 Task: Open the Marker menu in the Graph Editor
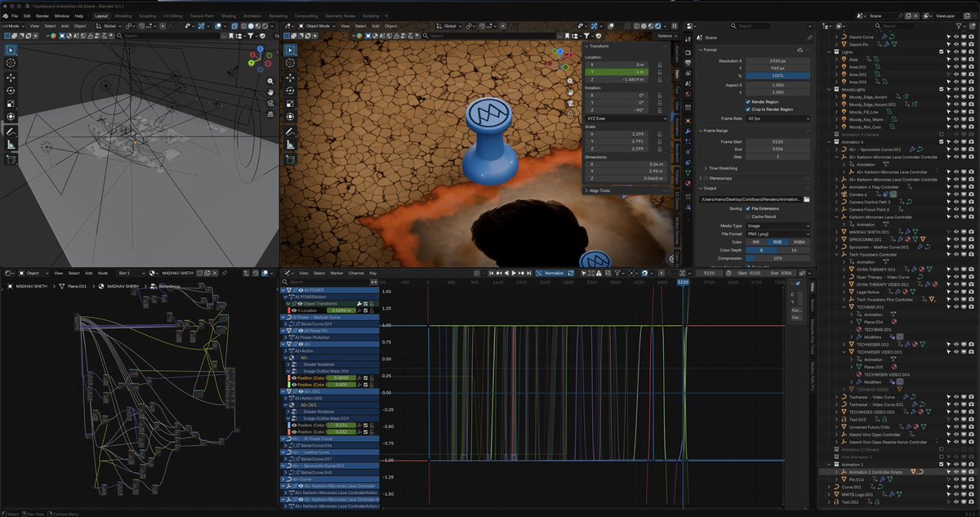click(x=336, y=273)
